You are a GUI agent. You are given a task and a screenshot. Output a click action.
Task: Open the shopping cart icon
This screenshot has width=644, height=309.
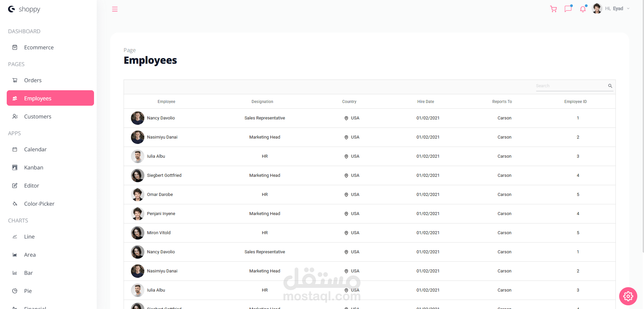pos(553,9)
